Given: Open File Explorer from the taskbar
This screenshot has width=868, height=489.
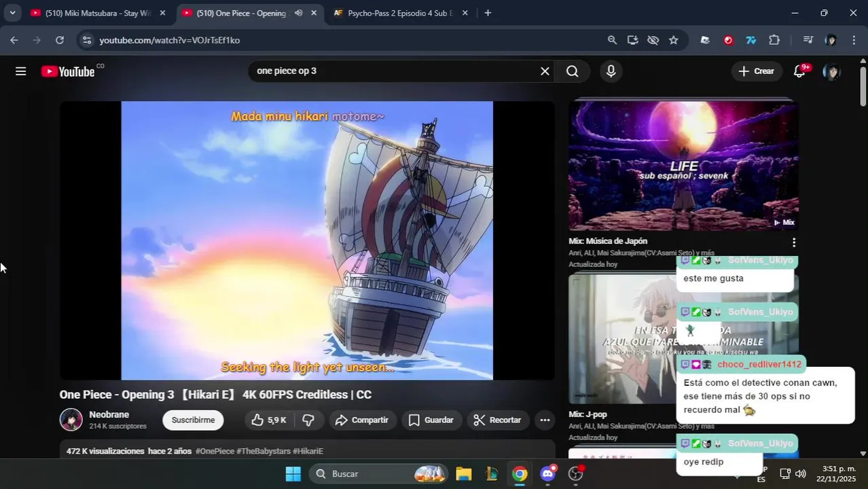Looking at the screenshot, I should (463, 473).
